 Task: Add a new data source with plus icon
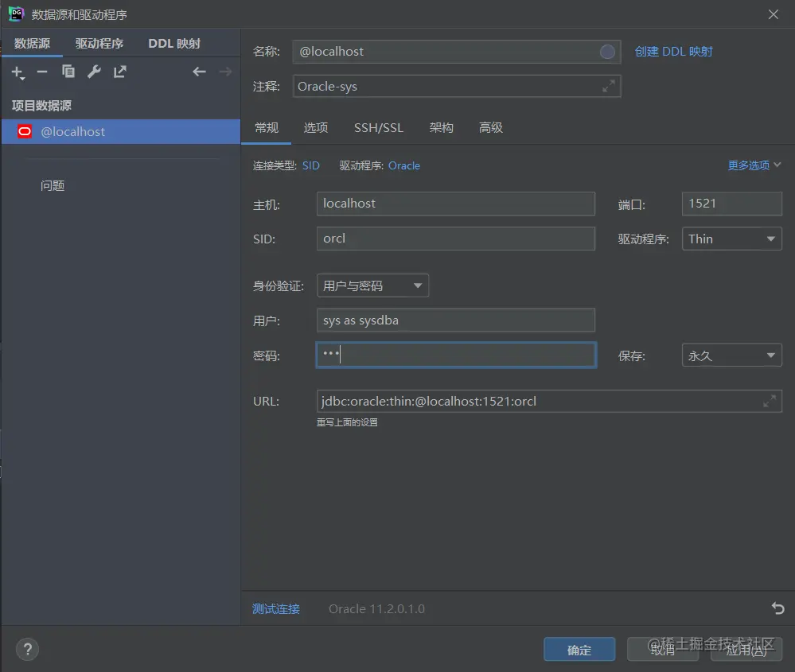click(x=18, y=72)
